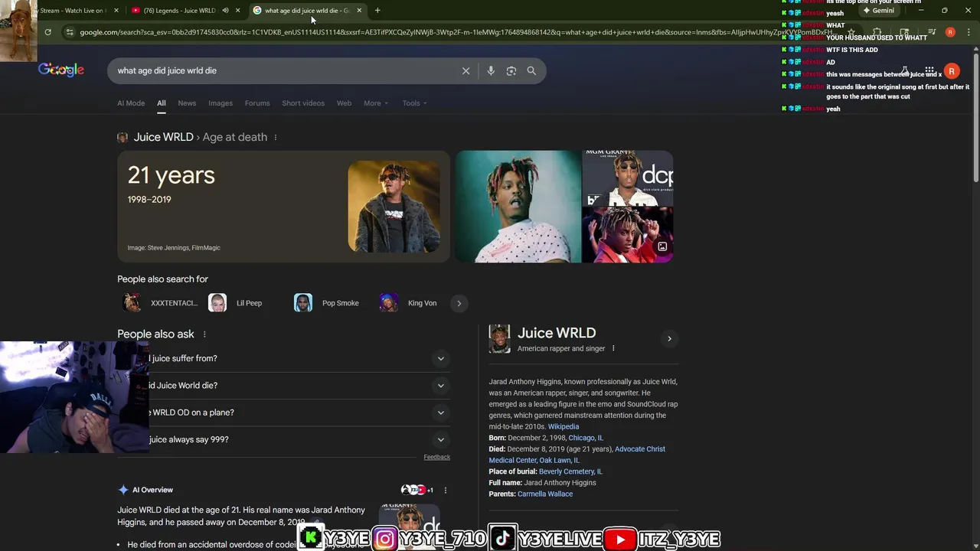Select the All results tab

tap(162, 103)
